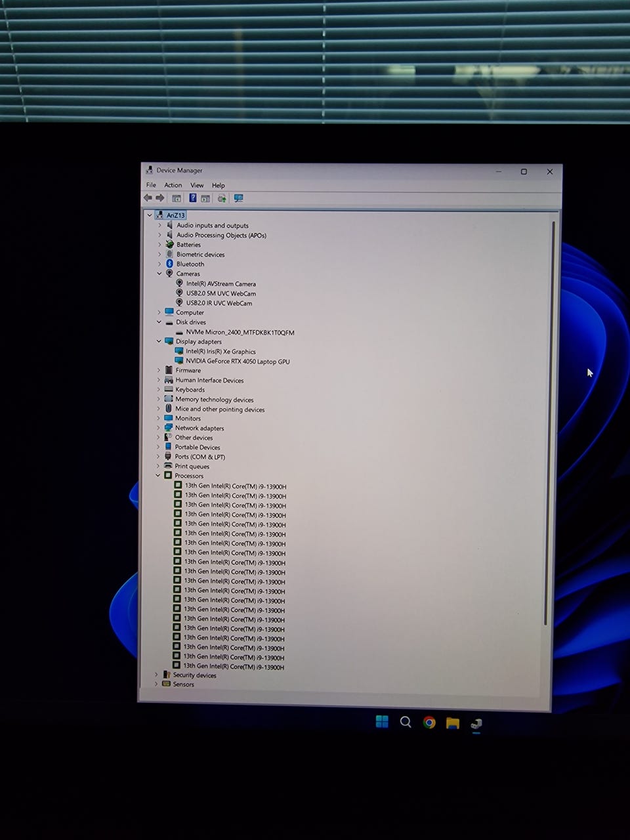Collapse the Display adapters category

(x=159, y=341)
